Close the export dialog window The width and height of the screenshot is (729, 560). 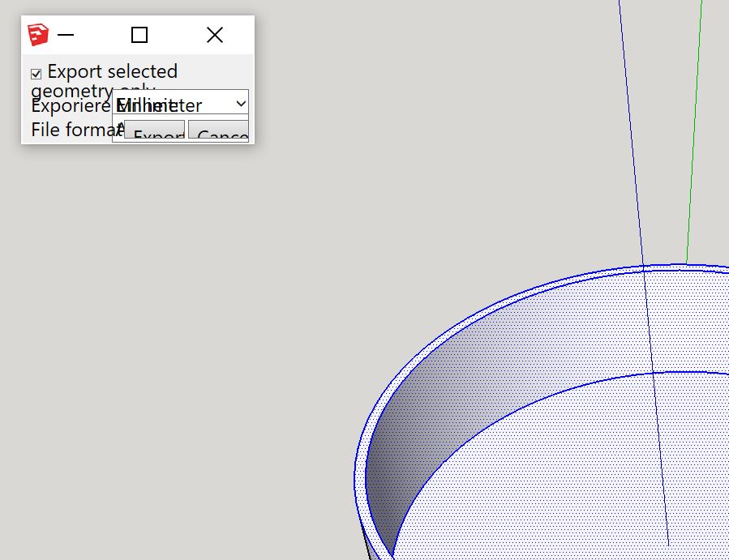[214, 35]
